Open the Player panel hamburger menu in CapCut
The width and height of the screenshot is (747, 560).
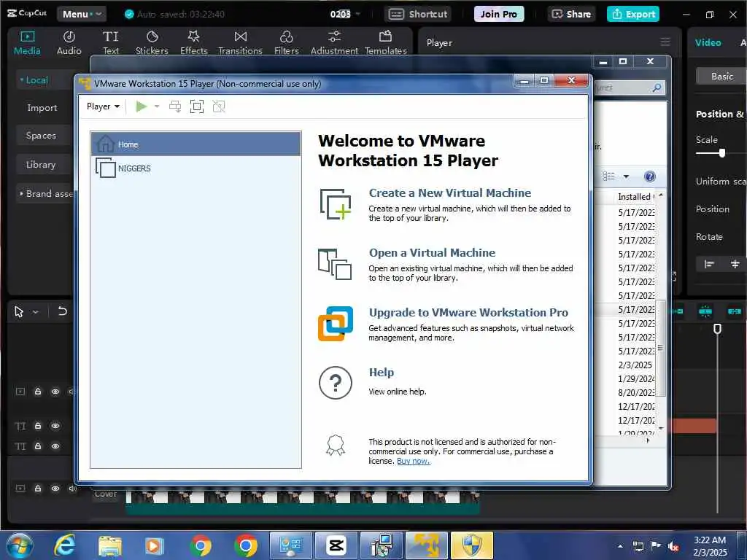click(x=665, y=42)
